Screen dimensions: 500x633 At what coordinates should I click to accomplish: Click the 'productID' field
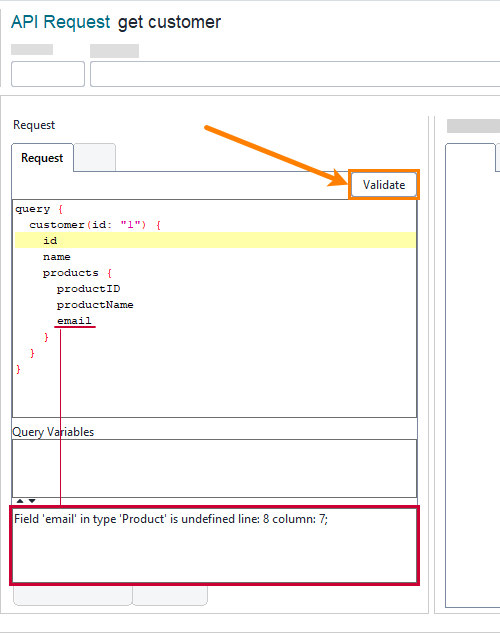[x=88, y=289]
